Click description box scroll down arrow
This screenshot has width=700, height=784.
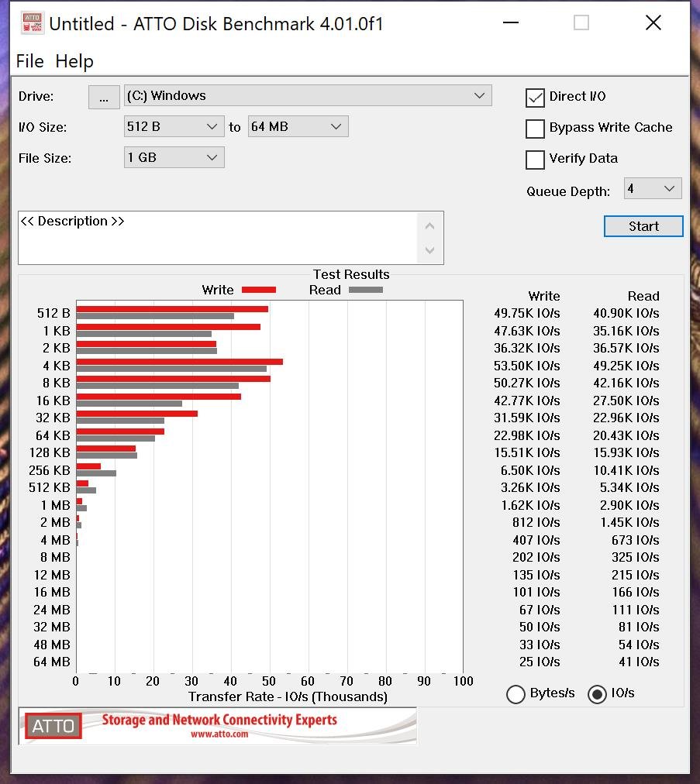coord(429,250)
